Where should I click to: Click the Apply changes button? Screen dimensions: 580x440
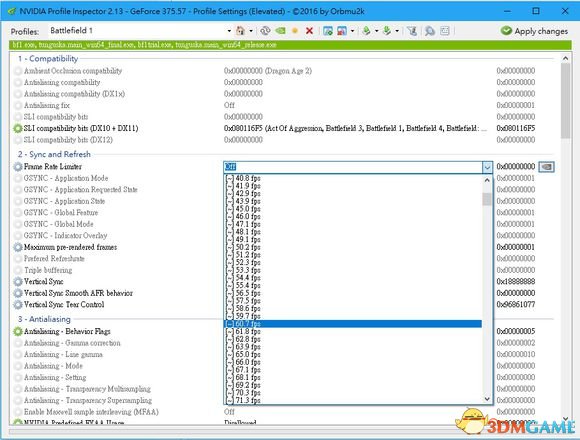point(534,31)
